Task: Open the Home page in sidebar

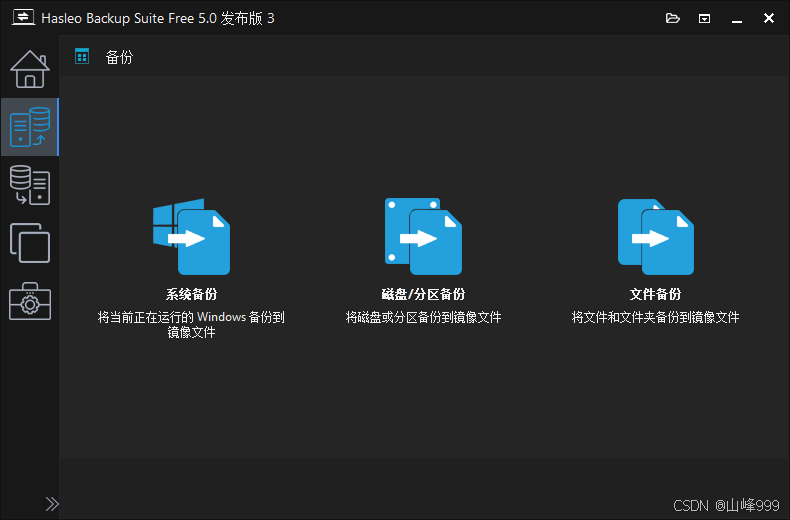Action: tap(30, 69)
